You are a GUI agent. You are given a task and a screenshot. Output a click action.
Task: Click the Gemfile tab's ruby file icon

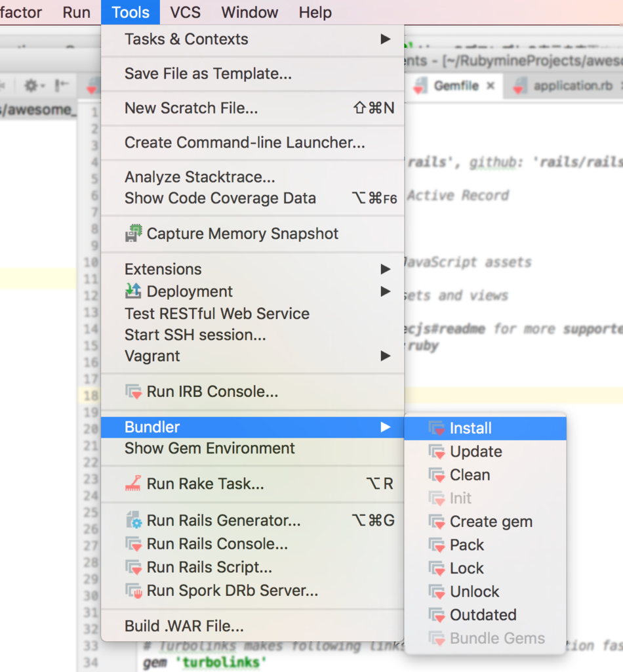pos(420,85)
